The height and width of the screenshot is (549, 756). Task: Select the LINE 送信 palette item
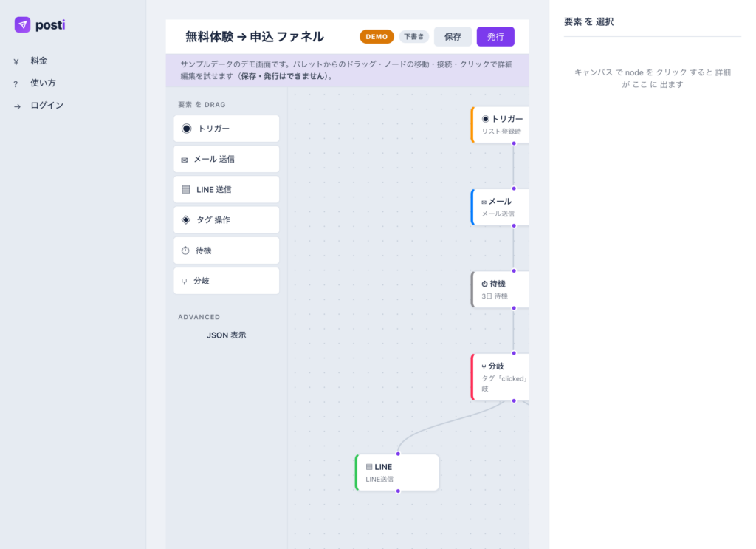click(226, 189)
